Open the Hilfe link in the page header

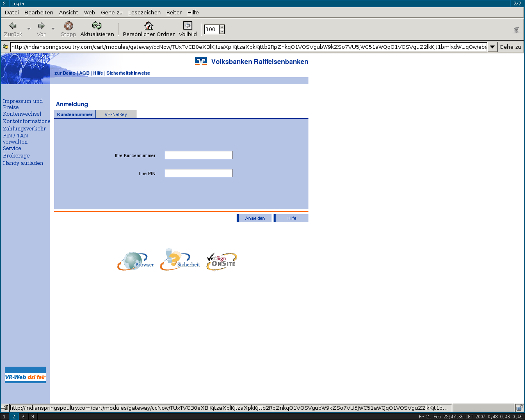[x=98, y=73]
